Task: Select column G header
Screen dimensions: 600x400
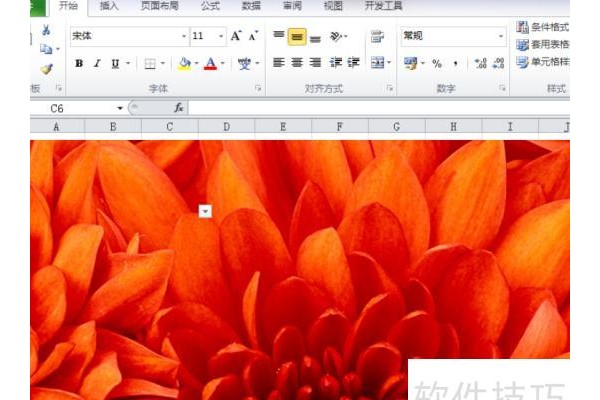Action: pyautogui.click(x=396, y=127)
